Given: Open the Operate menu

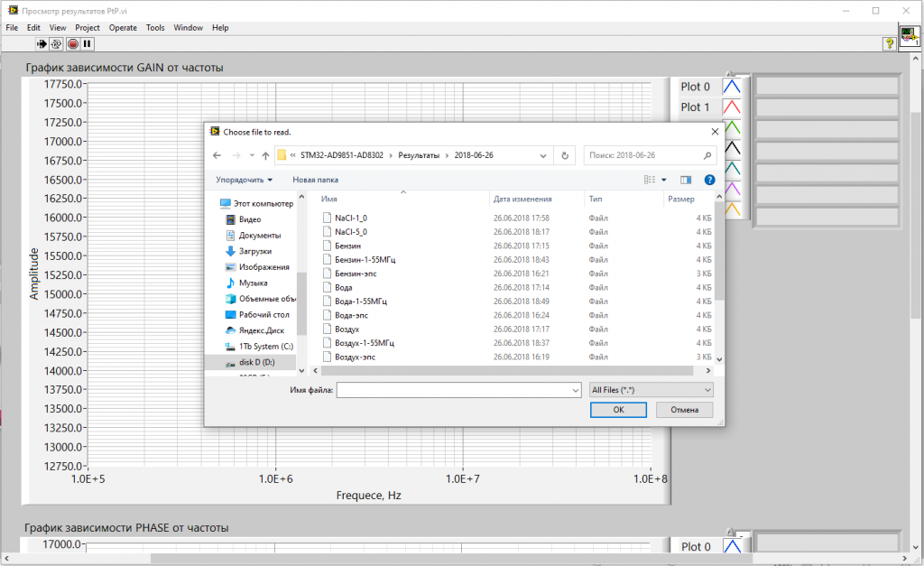Looking at the screenshot, I should 123,28.
